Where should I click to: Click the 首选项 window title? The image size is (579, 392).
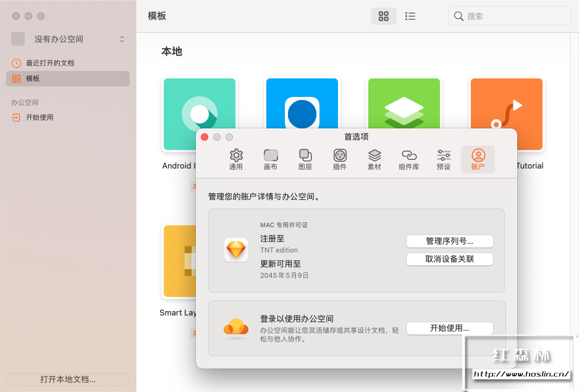[357, 137]
